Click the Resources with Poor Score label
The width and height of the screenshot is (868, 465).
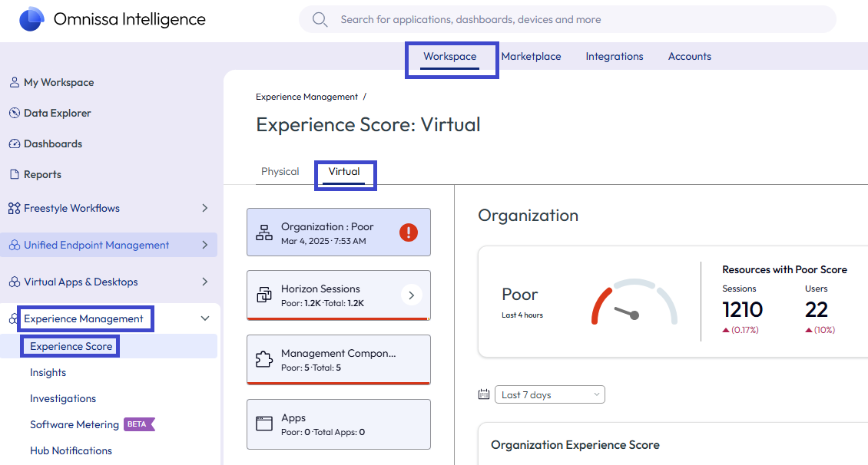click(784, 270)
